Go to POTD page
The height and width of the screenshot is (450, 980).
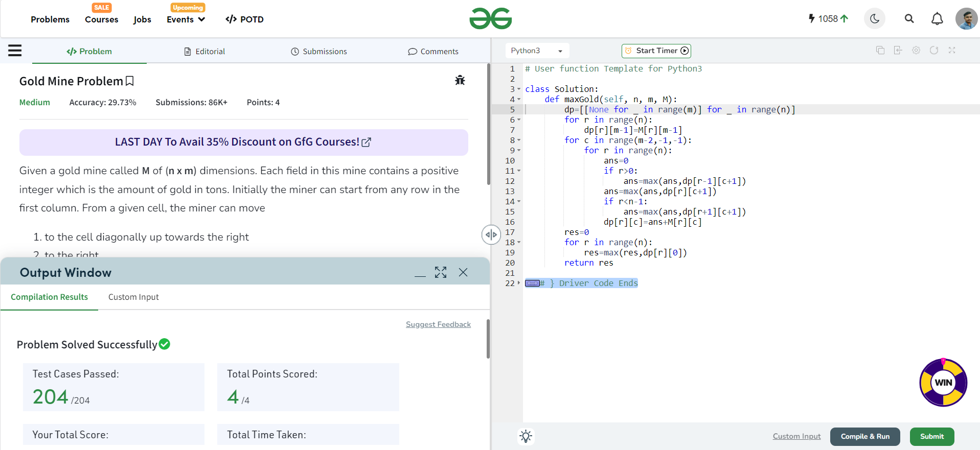tap(244, 19)
